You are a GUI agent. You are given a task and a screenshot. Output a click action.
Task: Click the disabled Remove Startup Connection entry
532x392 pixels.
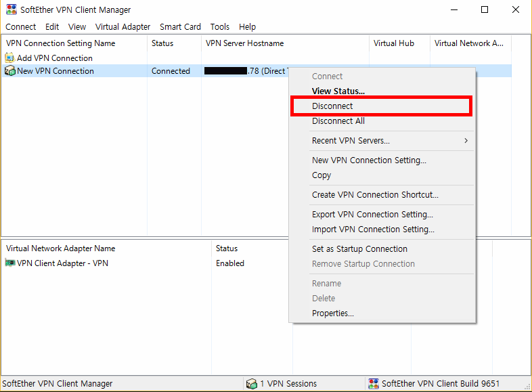click(x=382, y=264)
